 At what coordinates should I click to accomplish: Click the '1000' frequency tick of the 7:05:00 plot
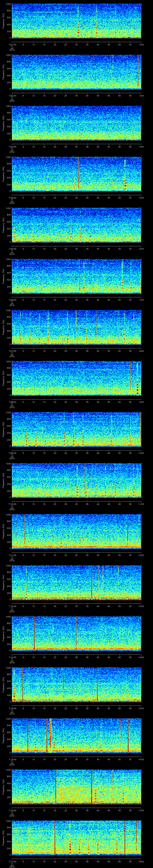[8, 208]
